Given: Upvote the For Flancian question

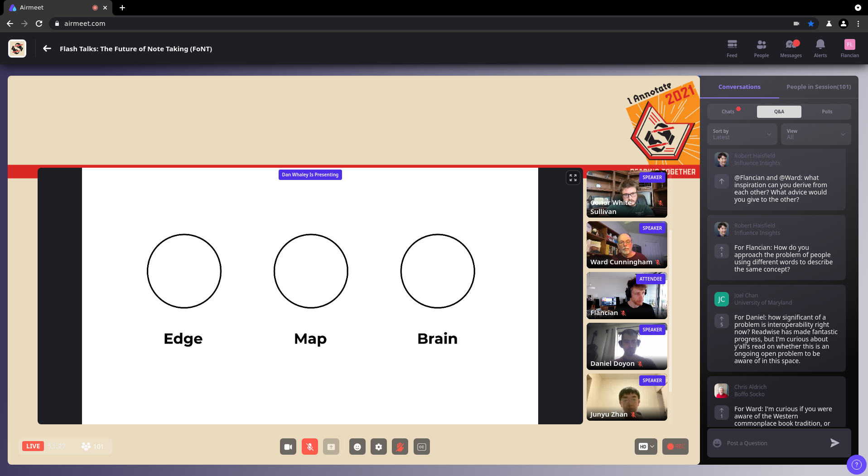Looking at the screenshot, I should point(722,251).
